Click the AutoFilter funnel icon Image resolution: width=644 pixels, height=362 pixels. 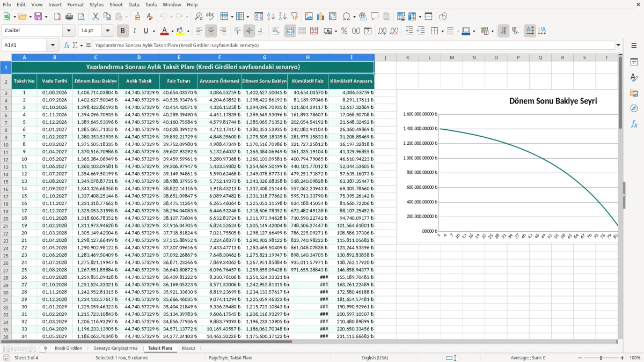[x=294, y=17]
